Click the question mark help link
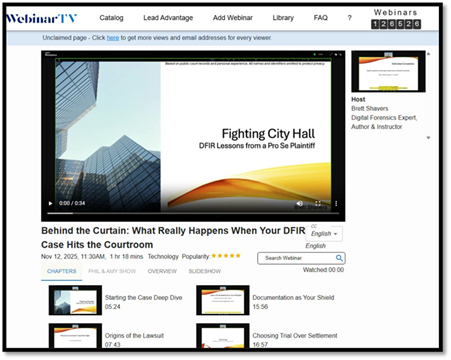The image size is (451, 360). [349, 18]
